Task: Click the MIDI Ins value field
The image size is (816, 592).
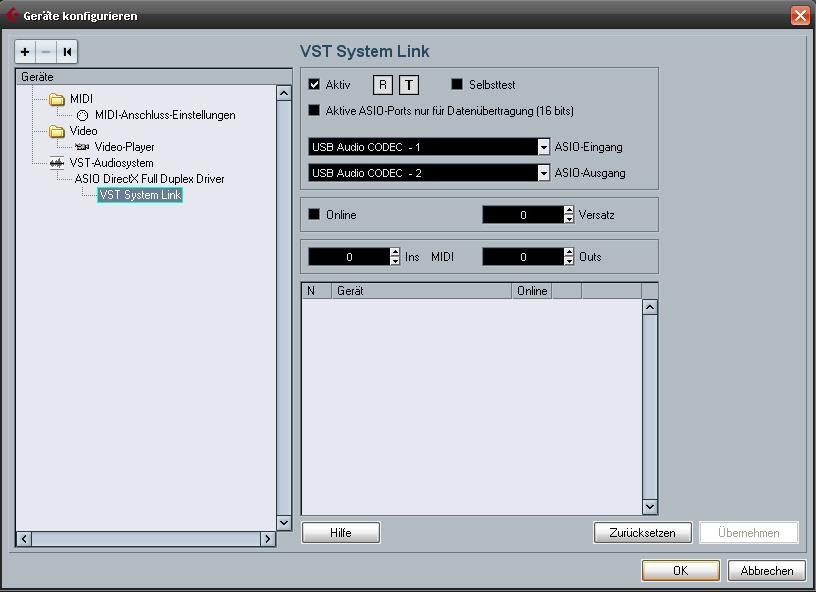Action: click(349, 257)
